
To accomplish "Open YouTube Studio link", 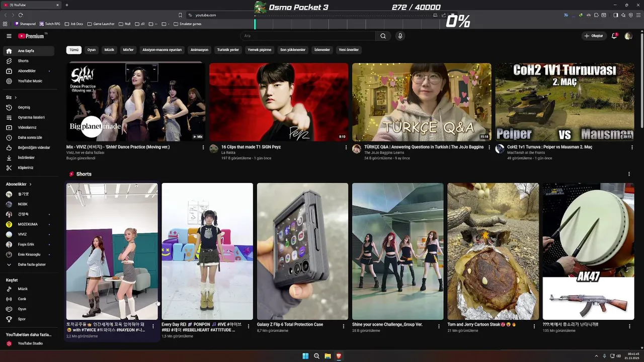I will [x=28, y=343].
